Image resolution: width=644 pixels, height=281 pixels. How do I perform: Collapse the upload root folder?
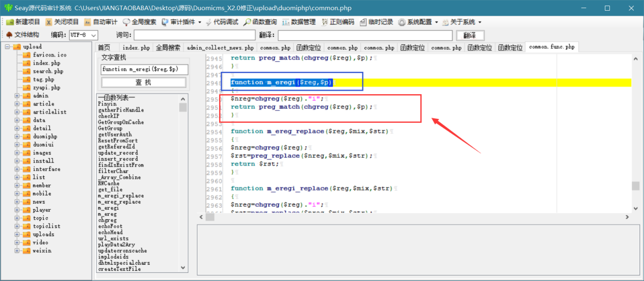pyautogui.click(x=8, y=47)
